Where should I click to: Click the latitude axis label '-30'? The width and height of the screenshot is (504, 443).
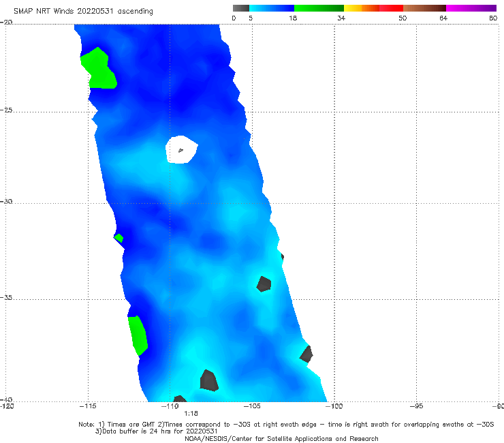[6, 201]
